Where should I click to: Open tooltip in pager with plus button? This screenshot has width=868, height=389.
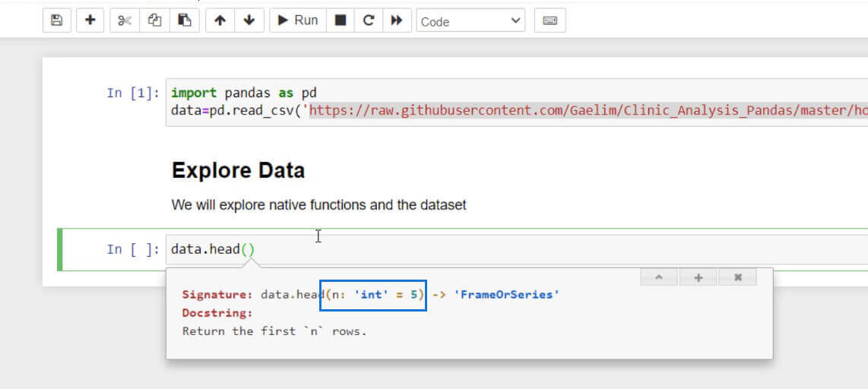698,277
